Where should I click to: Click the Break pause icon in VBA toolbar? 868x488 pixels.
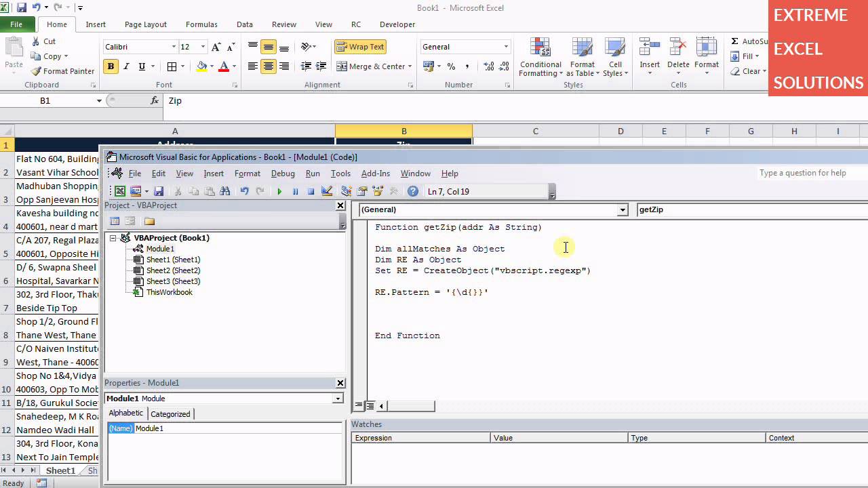[x=295, y=192]
